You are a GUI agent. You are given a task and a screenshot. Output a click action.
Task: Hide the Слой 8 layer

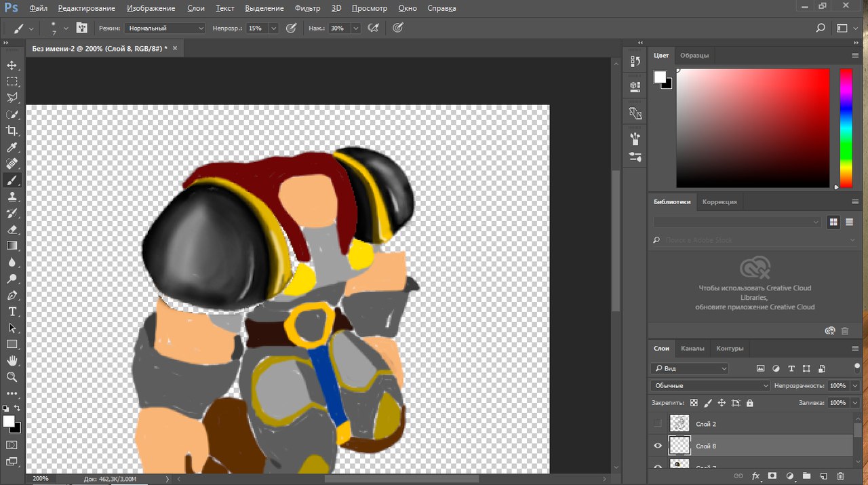[657, 446]
